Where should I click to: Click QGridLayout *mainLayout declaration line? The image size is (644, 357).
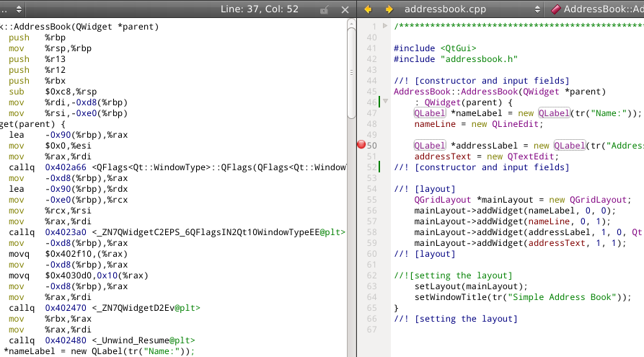click(x=522, y=200)
